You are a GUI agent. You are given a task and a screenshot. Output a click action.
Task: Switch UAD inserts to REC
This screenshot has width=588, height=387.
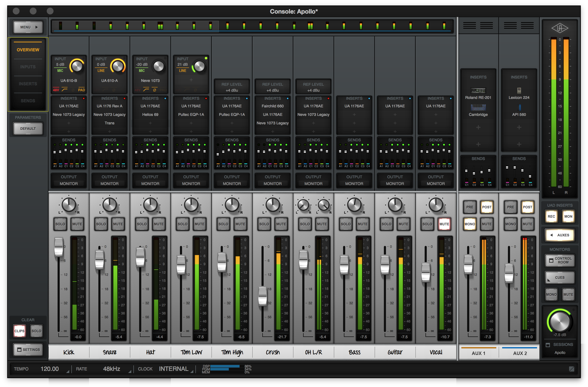coord(551,216)
